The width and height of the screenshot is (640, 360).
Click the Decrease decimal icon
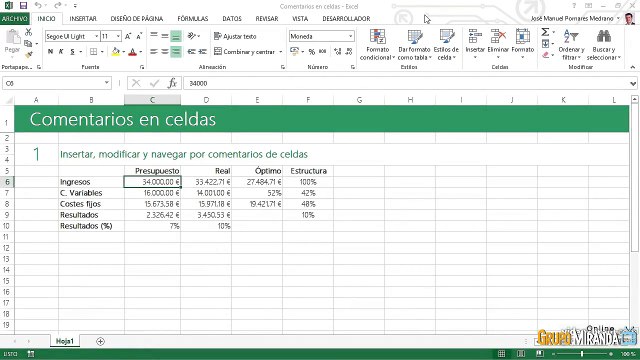click(x=349, y=52)
